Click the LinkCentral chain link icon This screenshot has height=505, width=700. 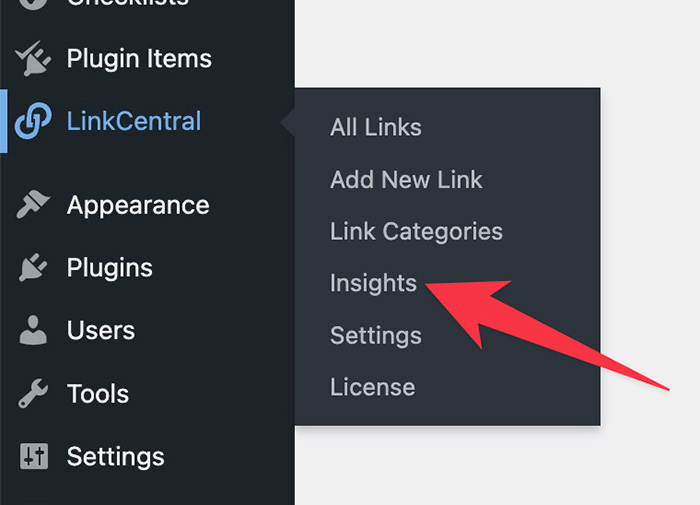pyautogui.click(x=33, y=122)
